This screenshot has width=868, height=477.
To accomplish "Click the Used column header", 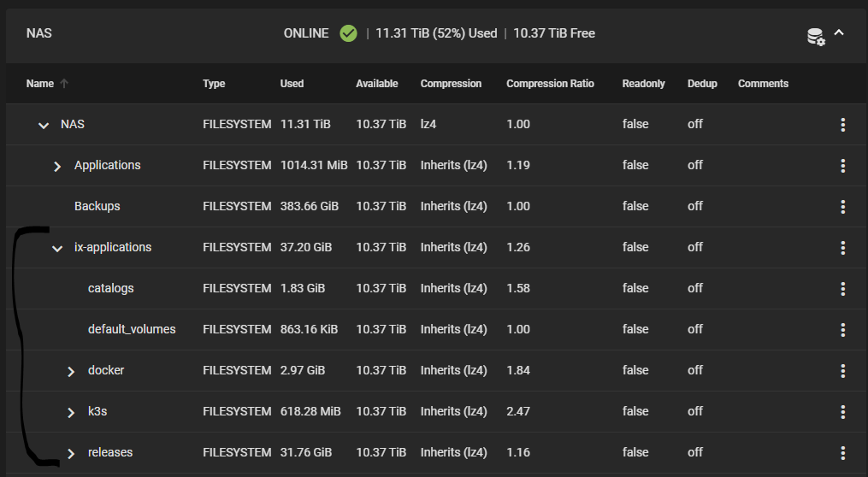I will pos(292,84).
